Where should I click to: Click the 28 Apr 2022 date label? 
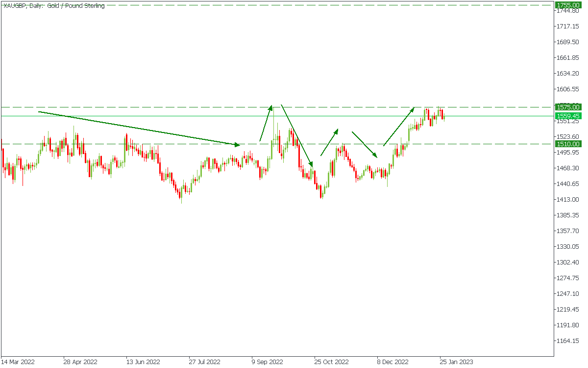pos(80,362)
